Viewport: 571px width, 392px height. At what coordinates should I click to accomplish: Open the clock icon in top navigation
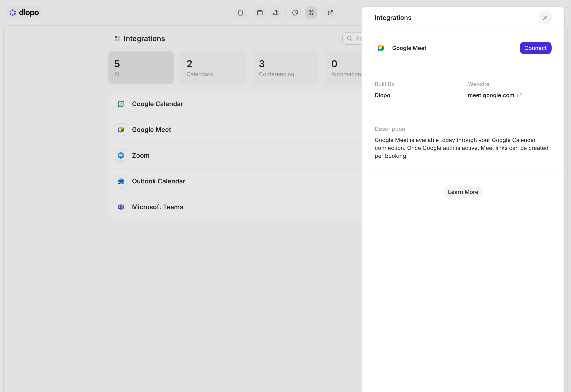(295, 12)
